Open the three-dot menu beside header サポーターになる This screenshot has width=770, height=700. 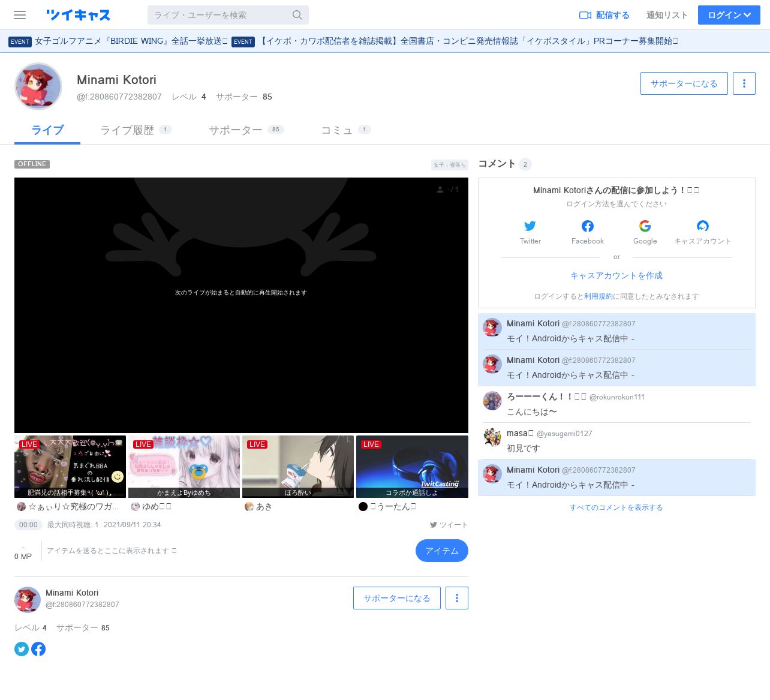[x=744, y=83]
